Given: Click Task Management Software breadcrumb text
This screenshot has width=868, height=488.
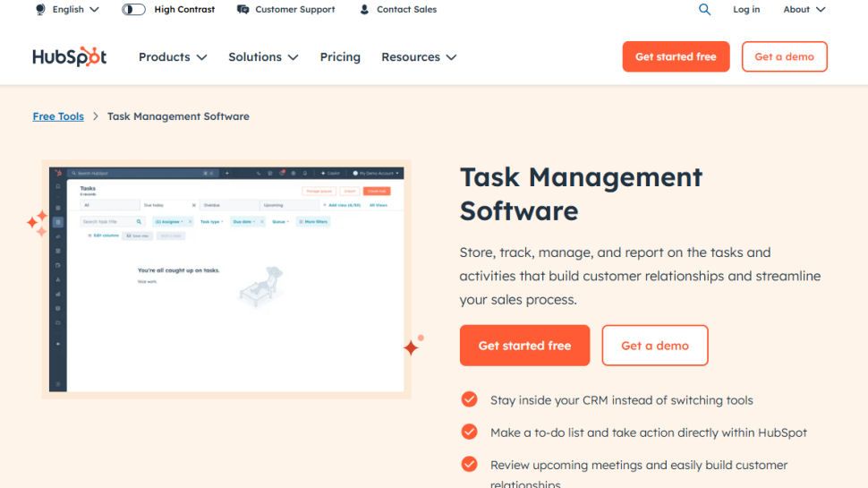Looking at the screenshot, I should pyautogui.click(x=178, y=116).
